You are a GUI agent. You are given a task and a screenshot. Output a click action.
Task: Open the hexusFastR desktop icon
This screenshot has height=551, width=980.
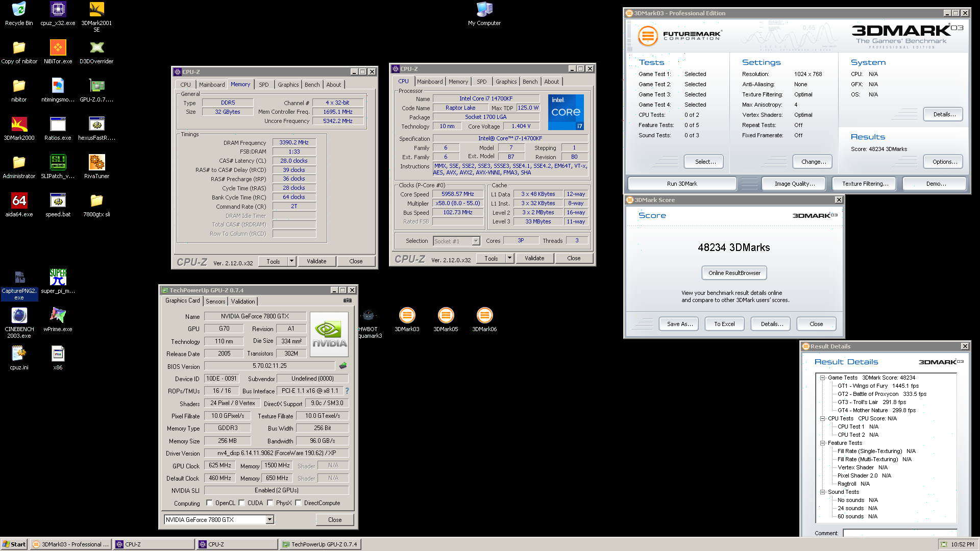96,129
